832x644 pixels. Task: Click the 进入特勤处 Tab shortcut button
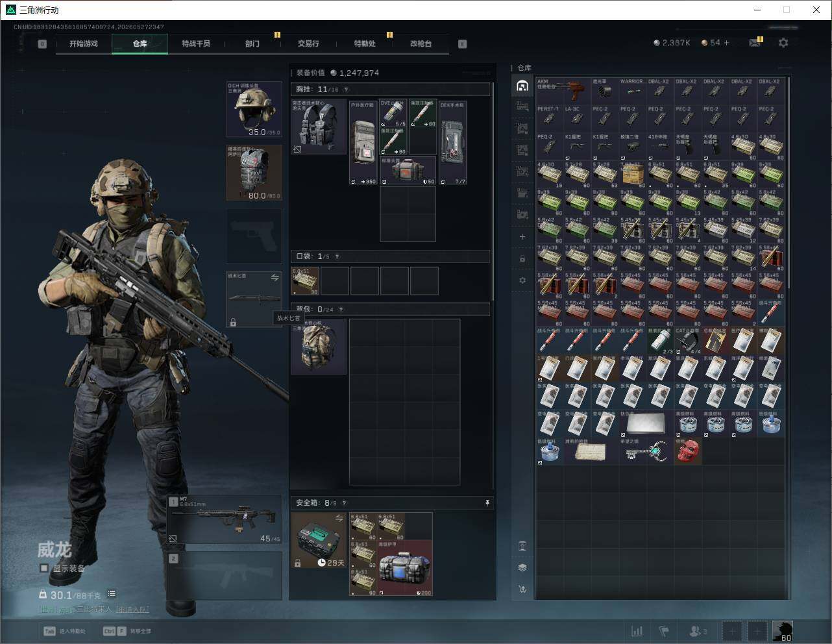(x=64, y=631)
